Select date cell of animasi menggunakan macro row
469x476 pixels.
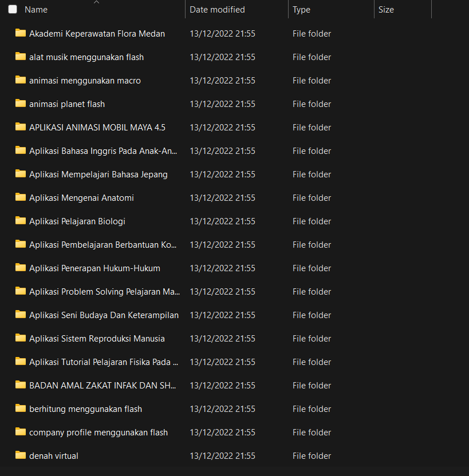pyautogui.click(x=222, y=81)
